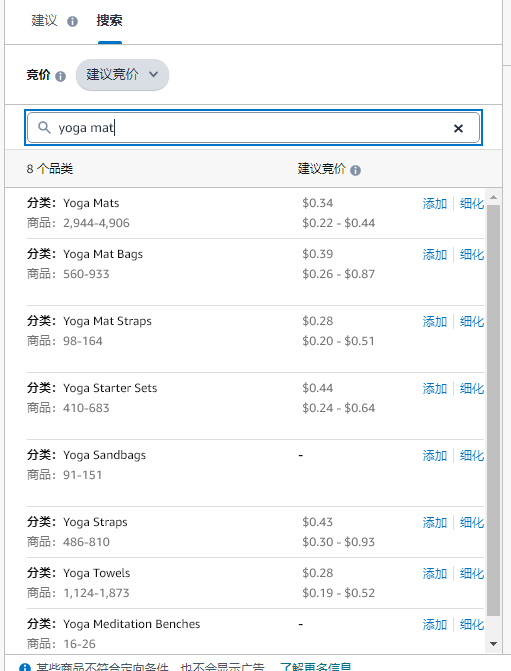Refine the Yoga Straps category
511x671 pixels.
[472, 522]
